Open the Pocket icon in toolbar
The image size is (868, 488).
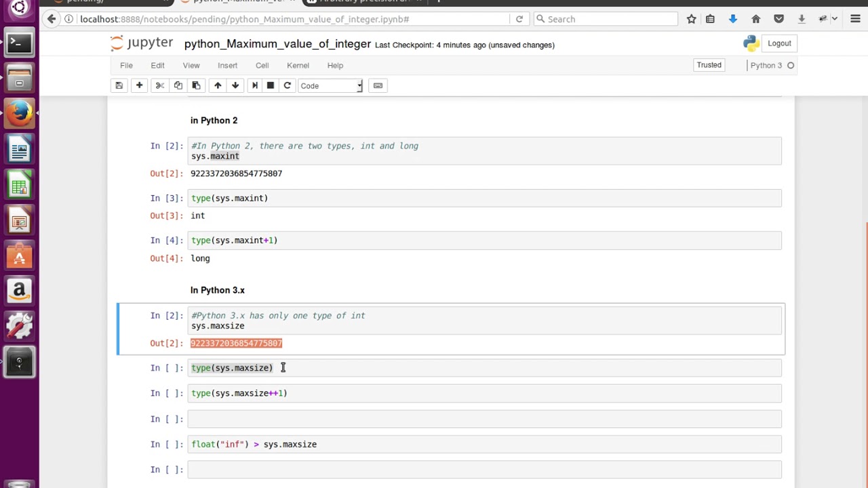(778, 19)
